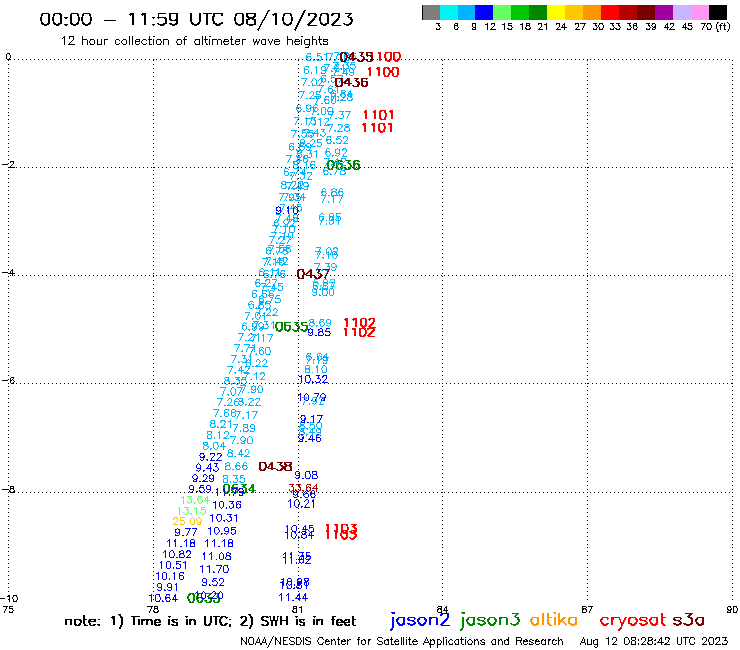Click the dark red "s3a" satellite label

(x=688, y=620)
